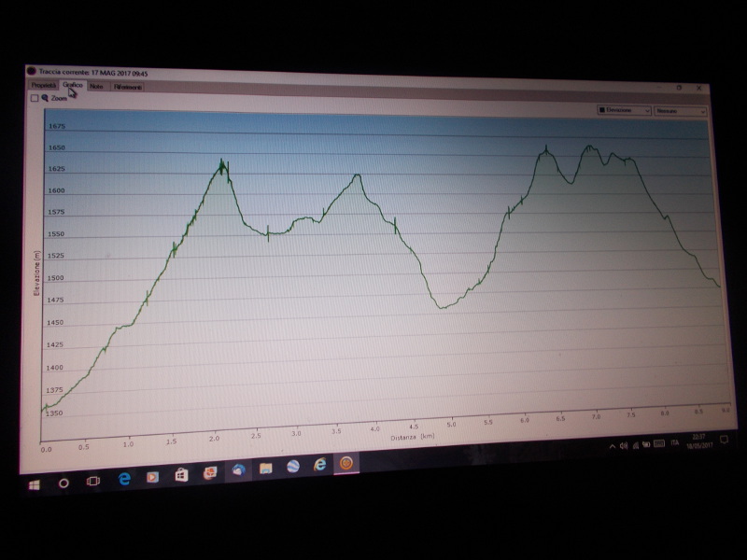Screen dimensions: 747x560
Task: Click the Cortana search circle
Action: (63, 483)
